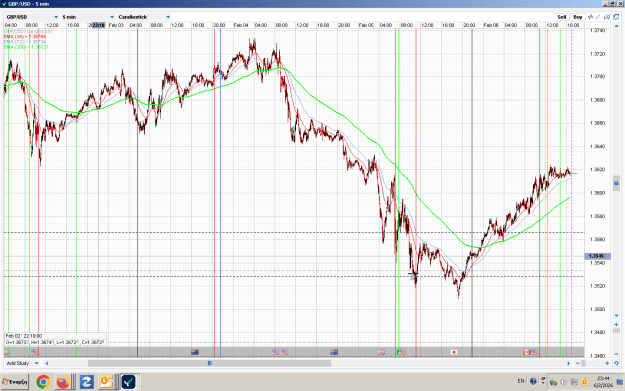
Task: Open the GBP/USD symbol dropdown
Action: (32, 17)
